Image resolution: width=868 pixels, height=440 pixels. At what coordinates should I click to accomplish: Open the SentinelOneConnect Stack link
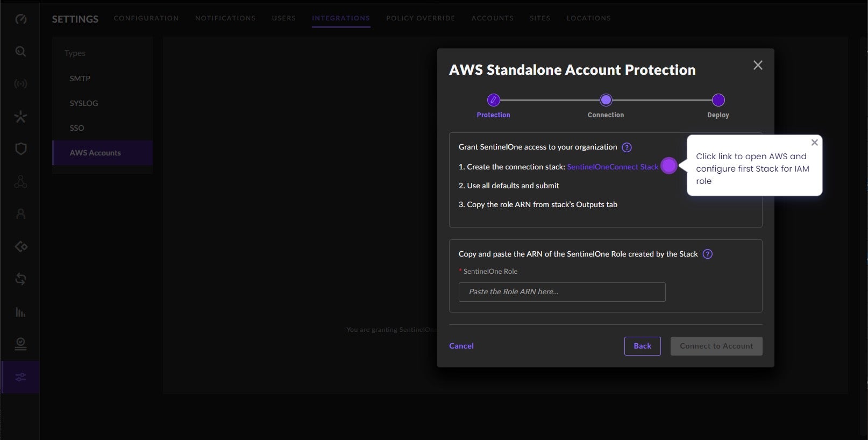[x=613, y=167]
